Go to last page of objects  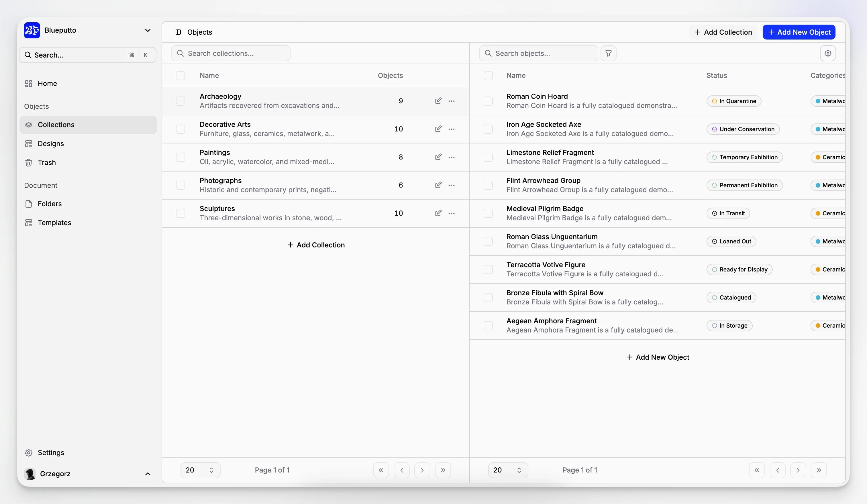point(819,470)
